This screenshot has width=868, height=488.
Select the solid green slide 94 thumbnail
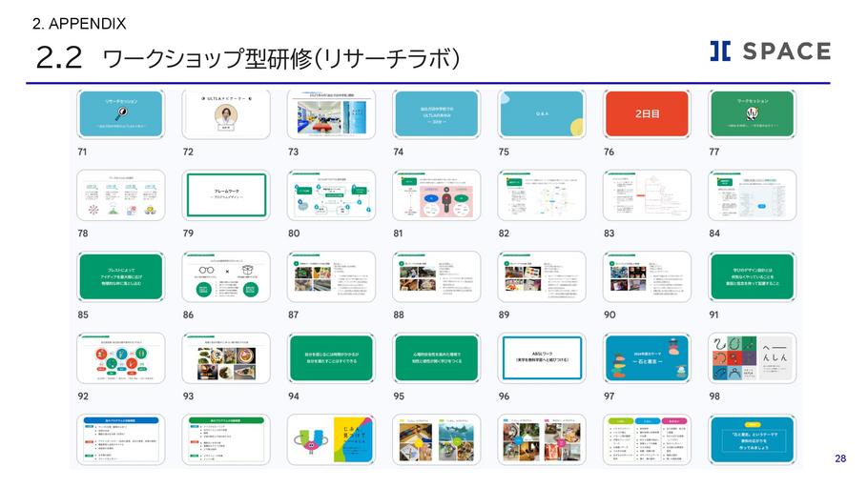tap(331, 357)
